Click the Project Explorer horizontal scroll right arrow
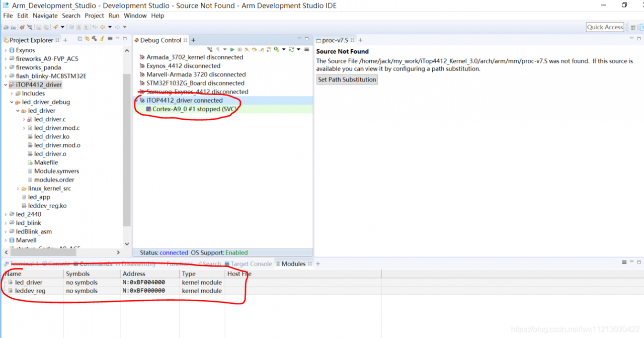Screen dimensions: 644x338 (x=118, y=252)
